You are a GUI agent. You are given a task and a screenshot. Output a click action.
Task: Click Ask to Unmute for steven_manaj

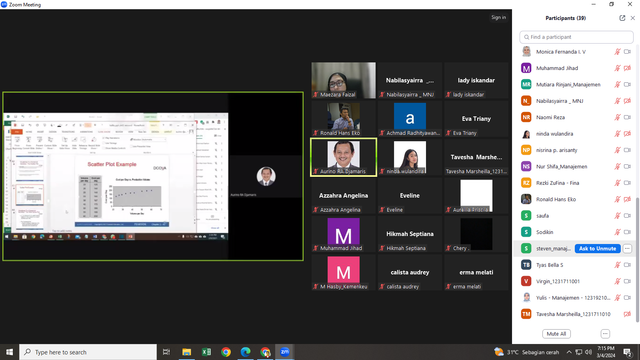[598, 249]
